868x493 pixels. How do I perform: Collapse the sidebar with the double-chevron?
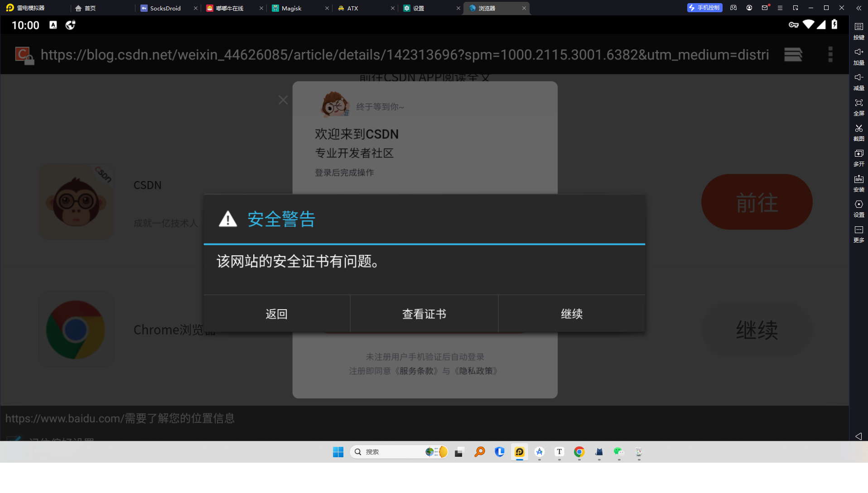tap(858, 8)
